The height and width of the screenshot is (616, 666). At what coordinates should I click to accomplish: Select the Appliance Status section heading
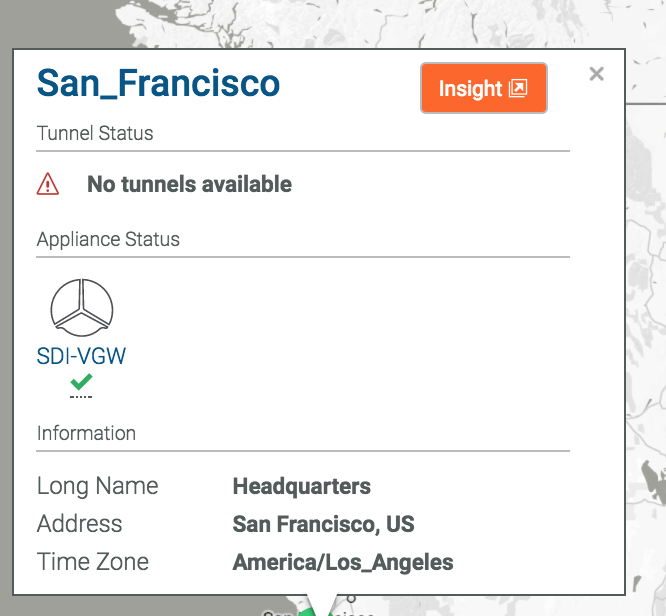pos(108,240)
